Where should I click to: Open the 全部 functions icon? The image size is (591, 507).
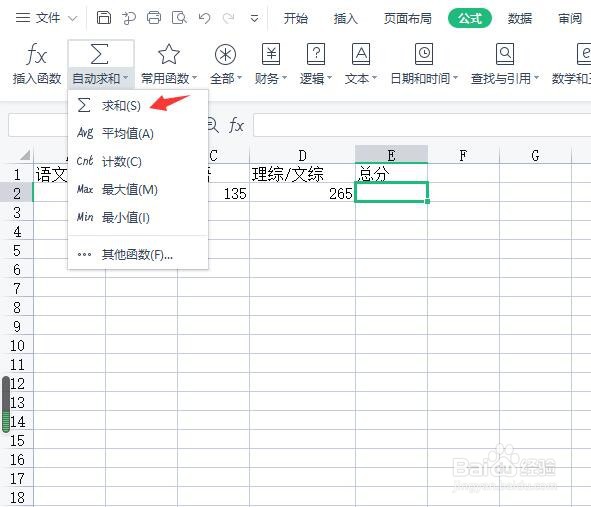point(225,55)
